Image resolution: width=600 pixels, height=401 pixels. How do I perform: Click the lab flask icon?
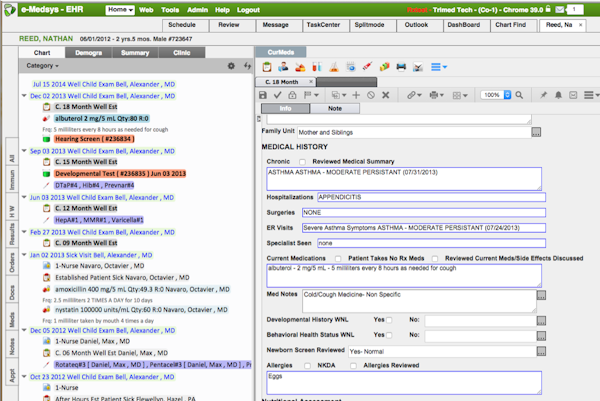point(334,67)
